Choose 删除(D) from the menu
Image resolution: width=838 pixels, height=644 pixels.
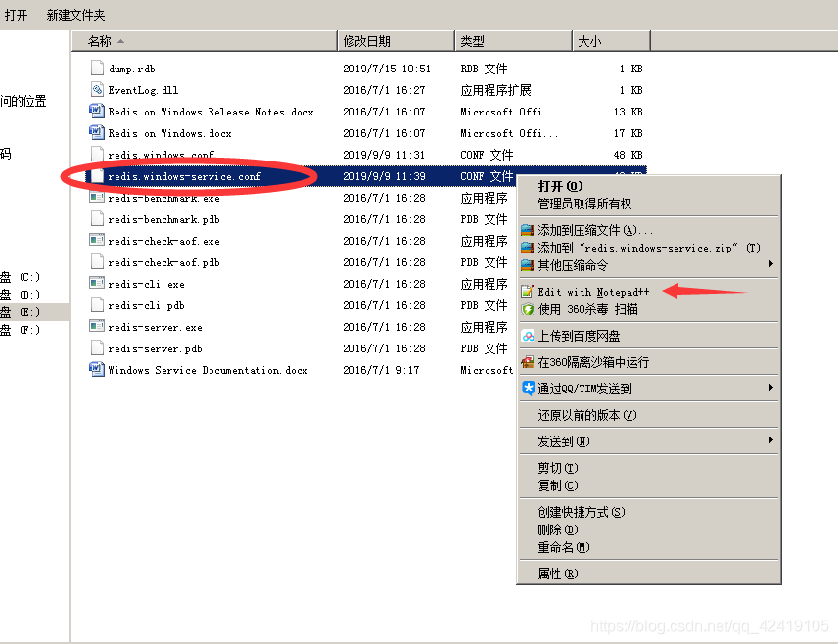point(649,529)
